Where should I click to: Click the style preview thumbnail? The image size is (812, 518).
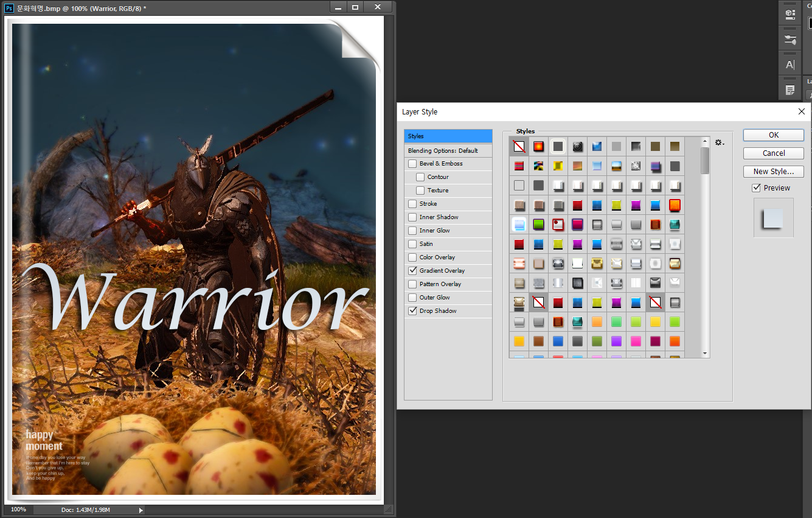774,217
